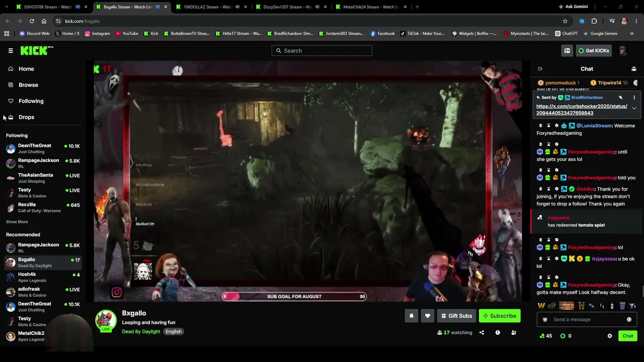Collapse the chat panel with the arrow icon
The width and height of the screenshot is (644, 362).
[540, 69]
